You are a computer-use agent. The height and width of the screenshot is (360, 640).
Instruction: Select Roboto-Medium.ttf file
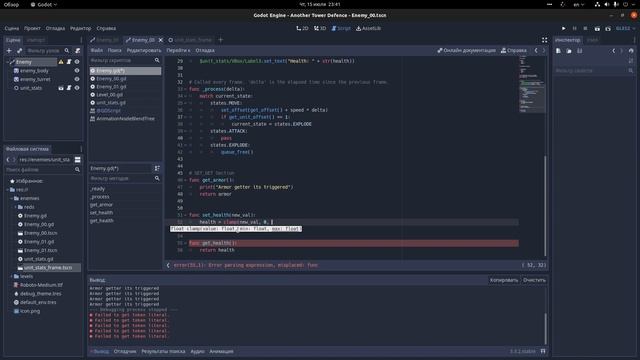(41, 285)
